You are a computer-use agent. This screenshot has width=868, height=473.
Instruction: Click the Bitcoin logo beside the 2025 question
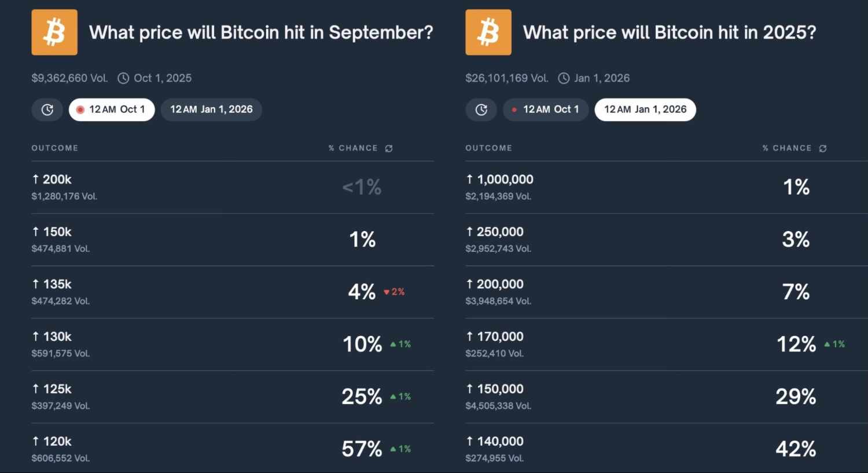[x=488, y=32]
